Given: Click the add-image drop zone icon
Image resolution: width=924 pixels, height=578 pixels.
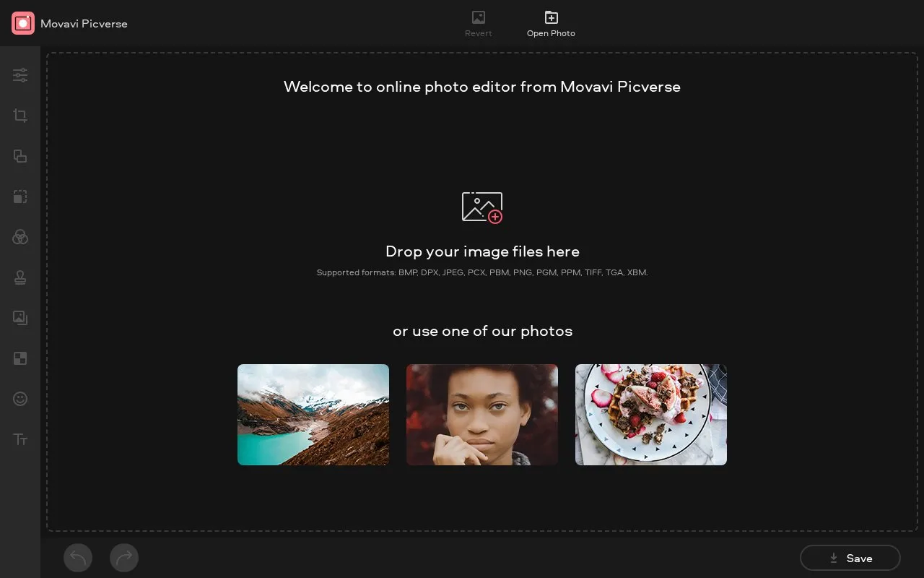Looking at the screenshot, I should click(x=482, y=207).
